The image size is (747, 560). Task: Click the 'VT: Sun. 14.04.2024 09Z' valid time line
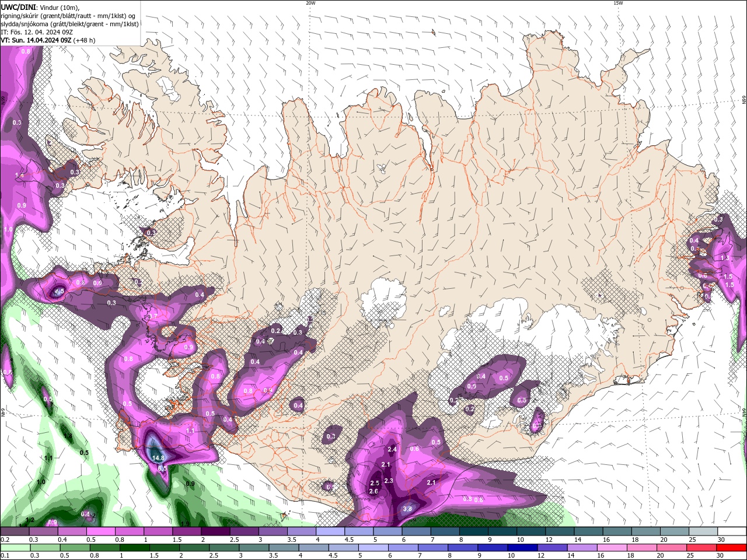48,40
